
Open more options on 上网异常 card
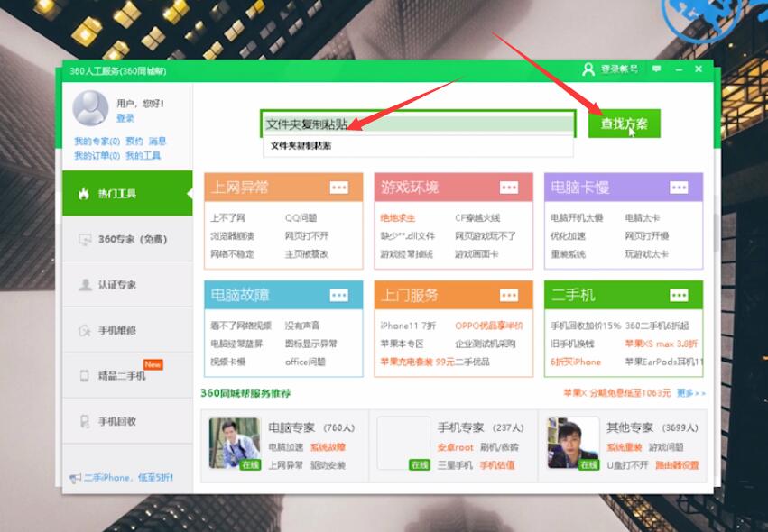point(339,188)
